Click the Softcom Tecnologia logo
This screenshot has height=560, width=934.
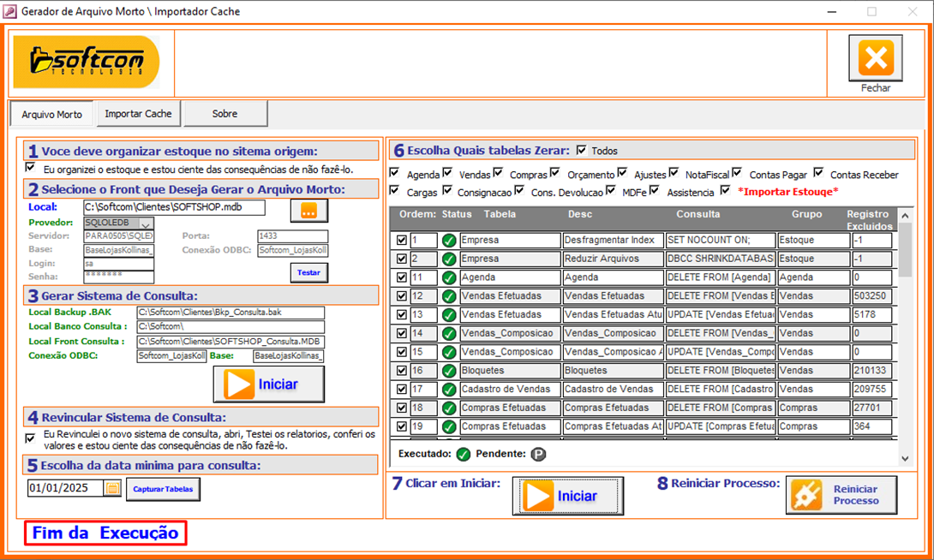coord(86,62)
